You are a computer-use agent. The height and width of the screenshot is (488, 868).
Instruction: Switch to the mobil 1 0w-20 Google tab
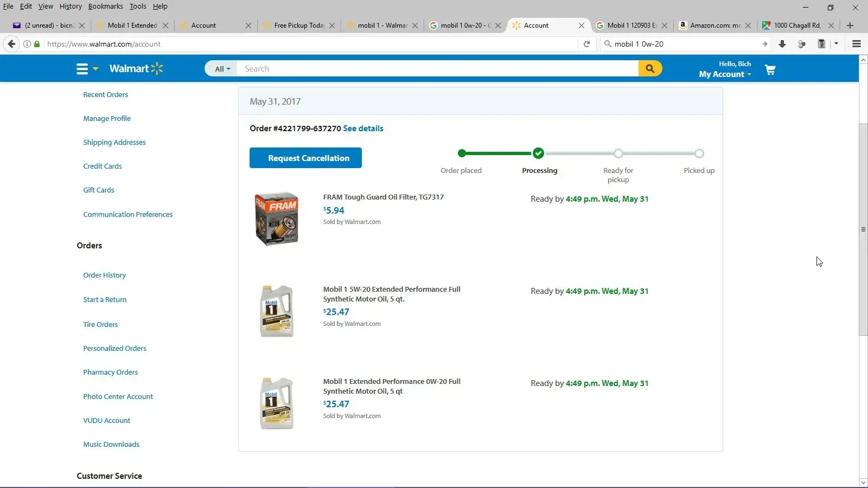tap(465, 25)
